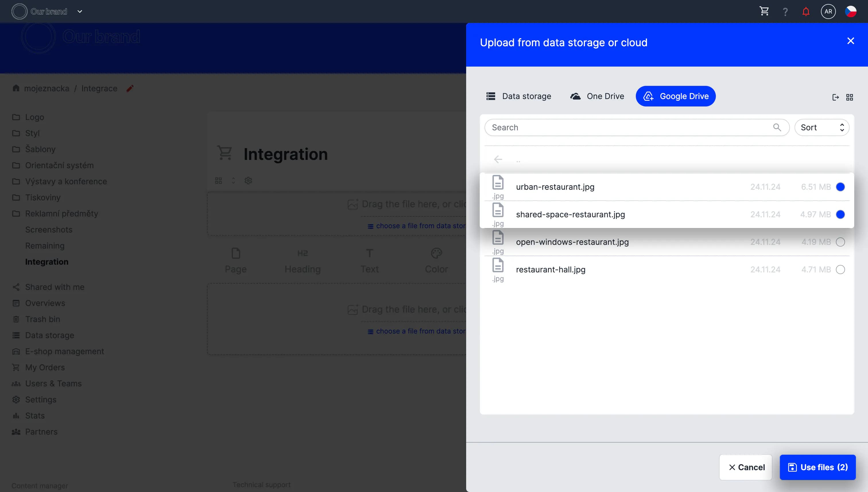Change language via Czech flag icon

[850, 11]
